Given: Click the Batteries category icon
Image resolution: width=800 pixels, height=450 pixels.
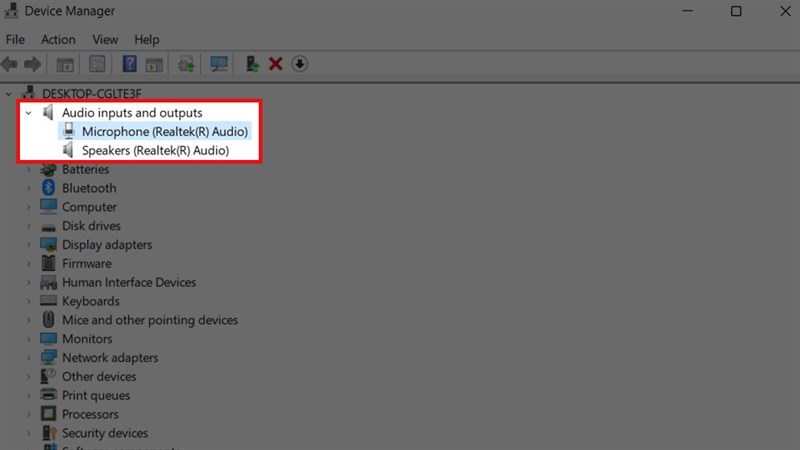Looking at the screenshot, I should click(48, 169).
